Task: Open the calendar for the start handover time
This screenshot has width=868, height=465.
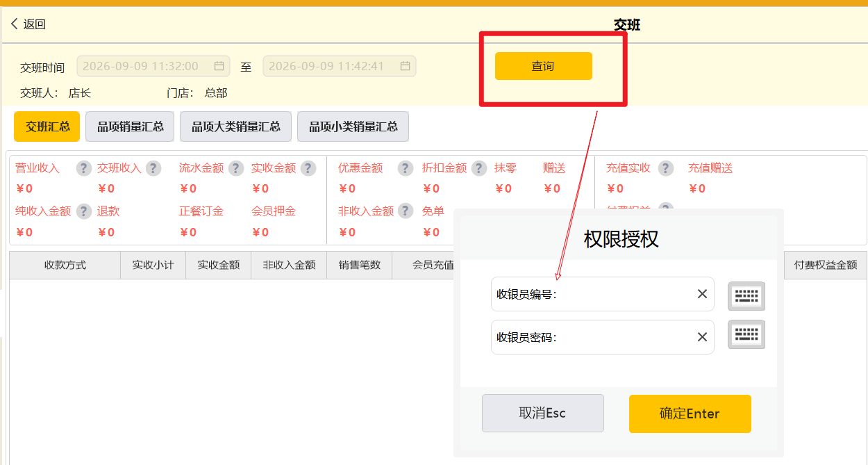Action: [219, 66]
